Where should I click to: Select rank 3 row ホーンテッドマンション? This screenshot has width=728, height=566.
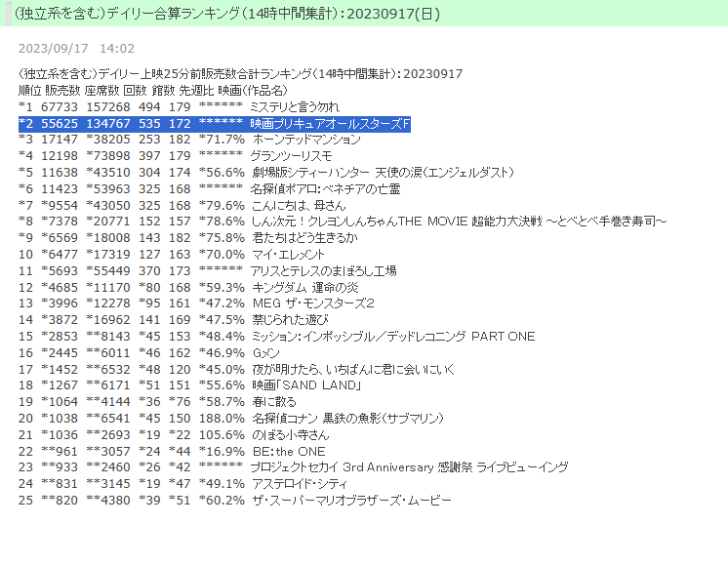pos(189,140)
